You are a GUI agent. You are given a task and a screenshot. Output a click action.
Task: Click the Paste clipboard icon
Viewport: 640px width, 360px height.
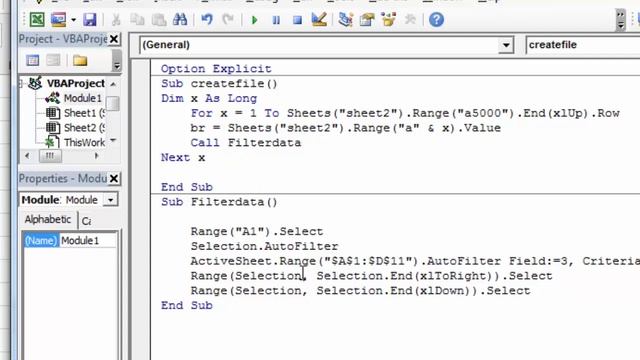(x=158, y=20)
